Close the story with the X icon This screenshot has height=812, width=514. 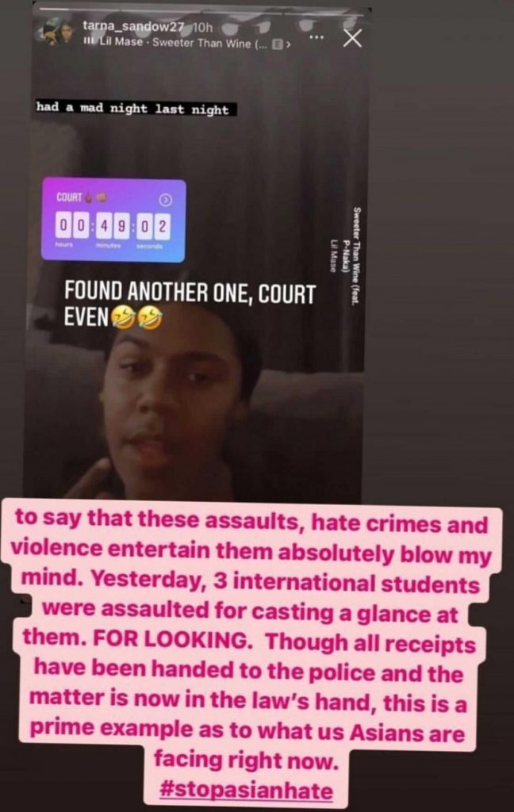coord(352,38)
